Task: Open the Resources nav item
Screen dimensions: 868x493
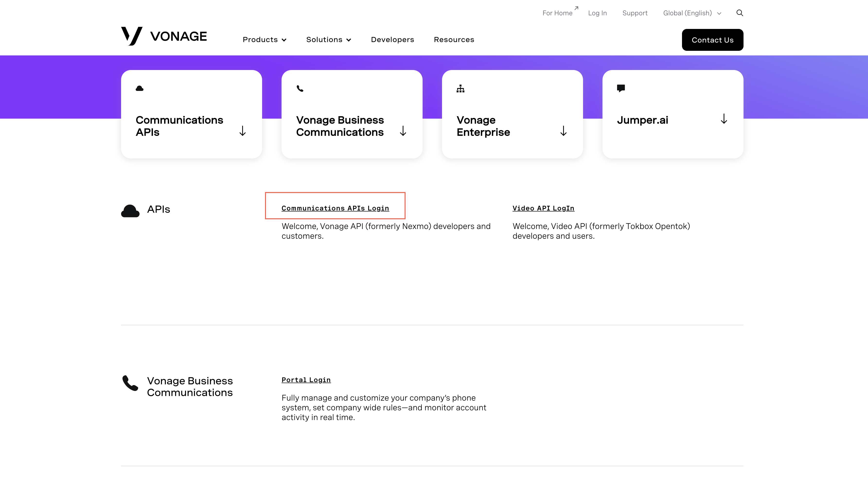Action: 454,40
